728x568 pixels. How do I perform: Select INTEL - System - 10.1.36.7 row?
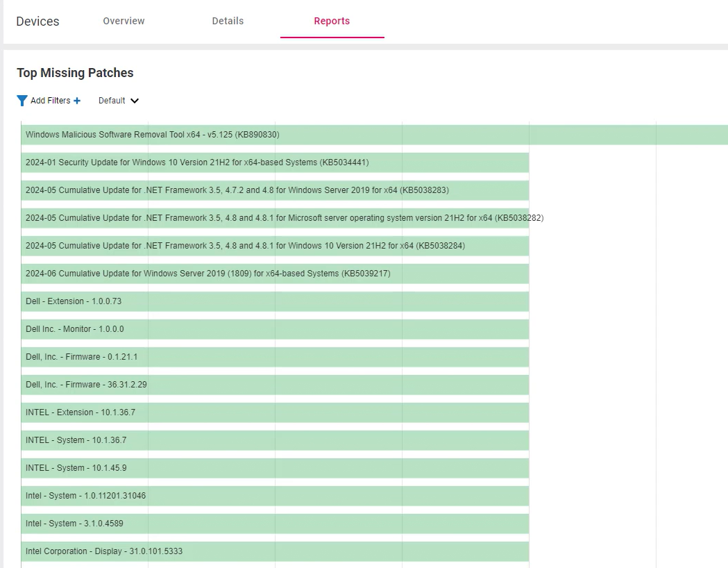tap(275, 440)
